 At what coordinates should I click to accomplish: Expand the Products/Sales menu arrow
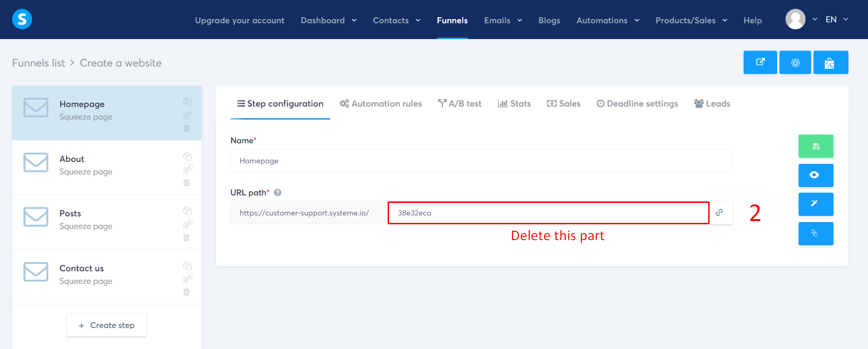(725, 20)
